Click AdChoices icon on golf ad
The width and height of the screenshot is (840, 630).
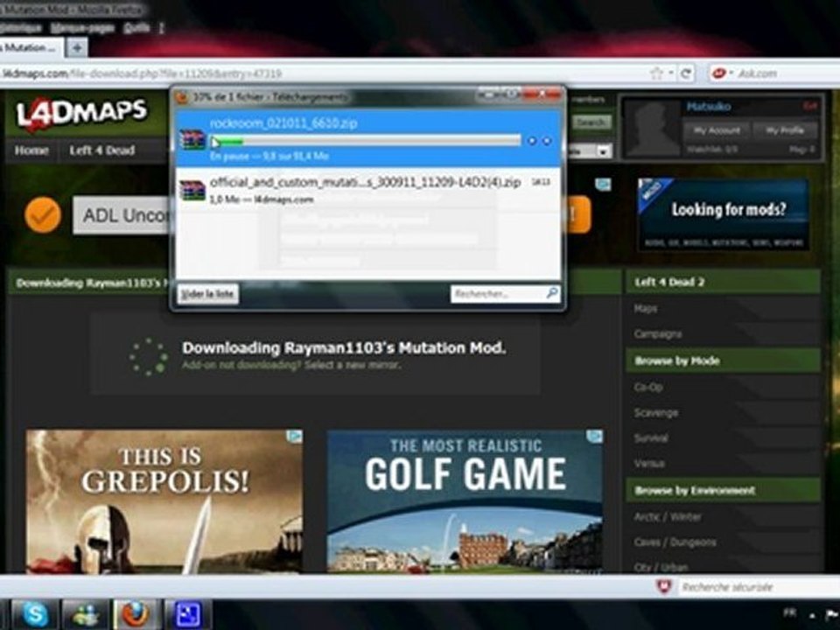595,436
